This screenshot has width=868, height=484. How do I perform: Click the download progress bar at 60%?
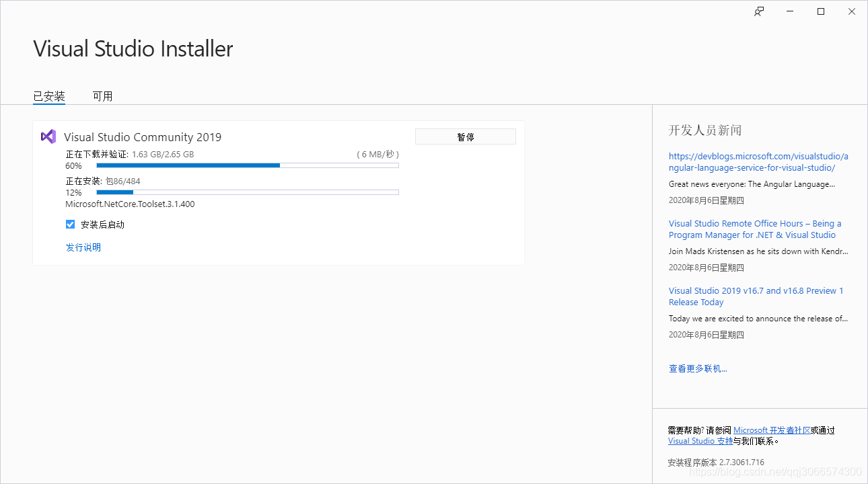coord(248,165)
